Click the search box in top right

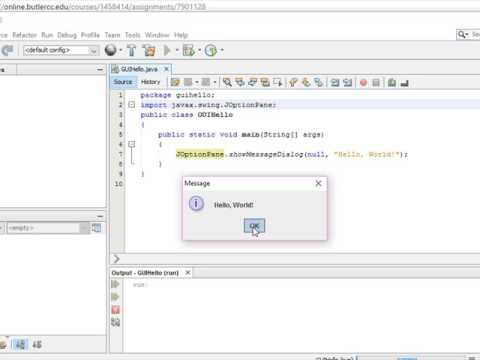coord(468,34)
